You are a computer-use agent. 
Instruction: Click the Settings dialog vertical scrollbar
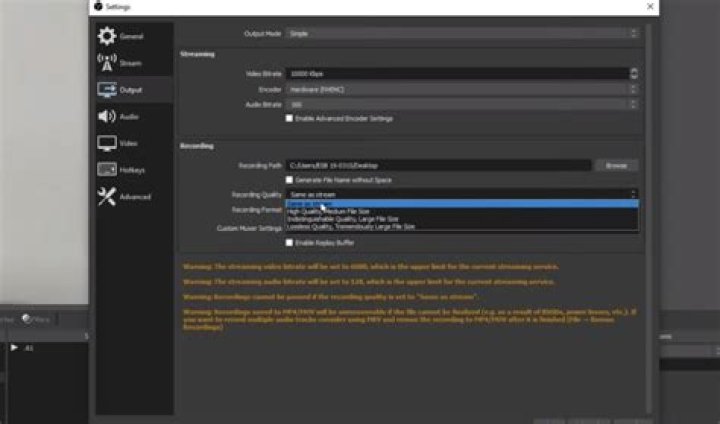(648, 218)
